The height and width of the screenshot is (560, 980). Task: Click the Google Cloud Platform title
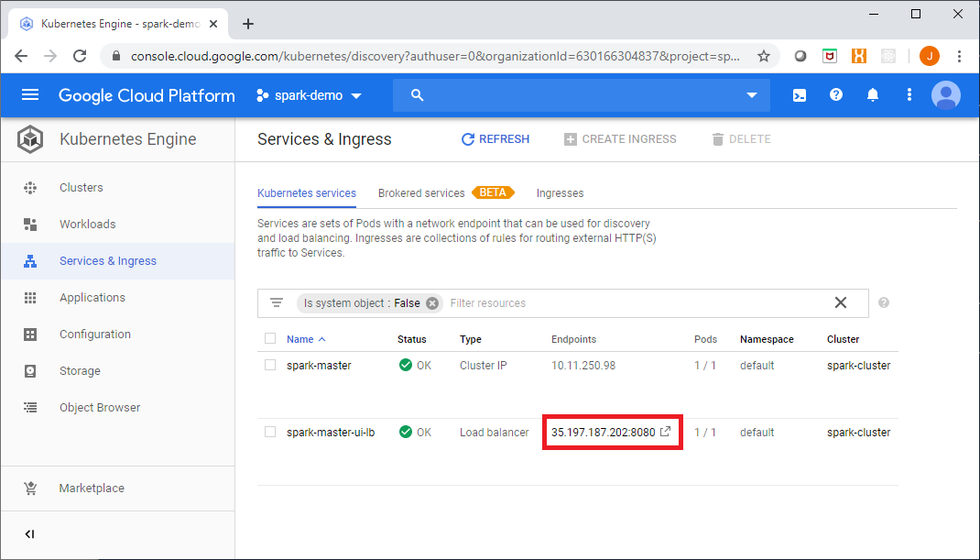pos(147,95)
